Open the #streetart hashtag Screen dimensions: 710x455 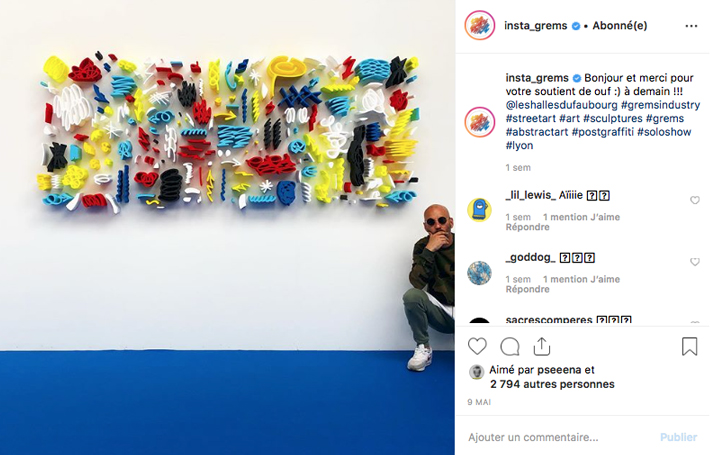coord(531,119)
